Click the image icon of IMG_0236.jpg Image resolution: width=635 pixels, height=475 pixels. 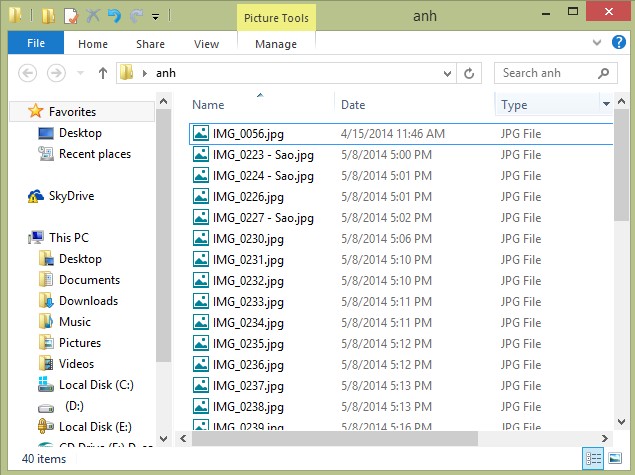[x=200, y=364]
